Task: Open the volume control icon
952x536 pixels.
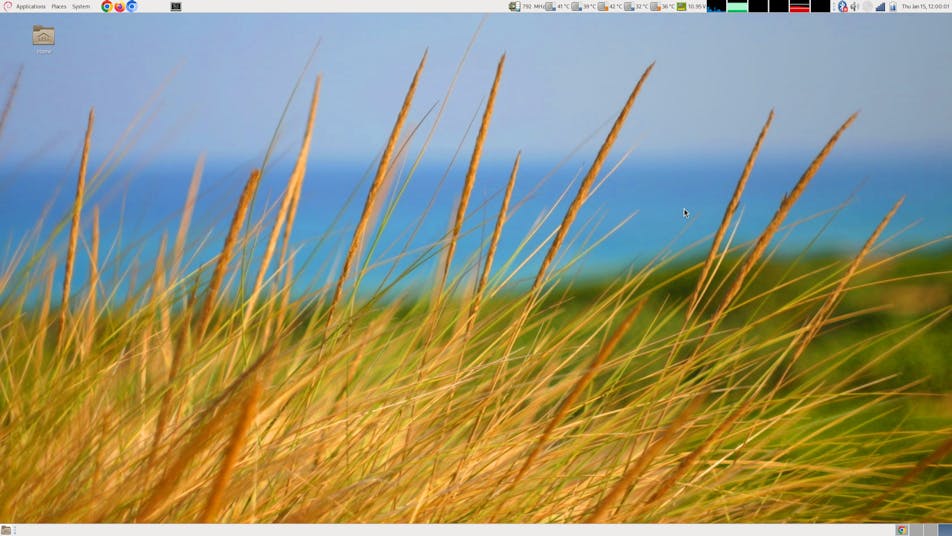Action: tap(854, 6)
